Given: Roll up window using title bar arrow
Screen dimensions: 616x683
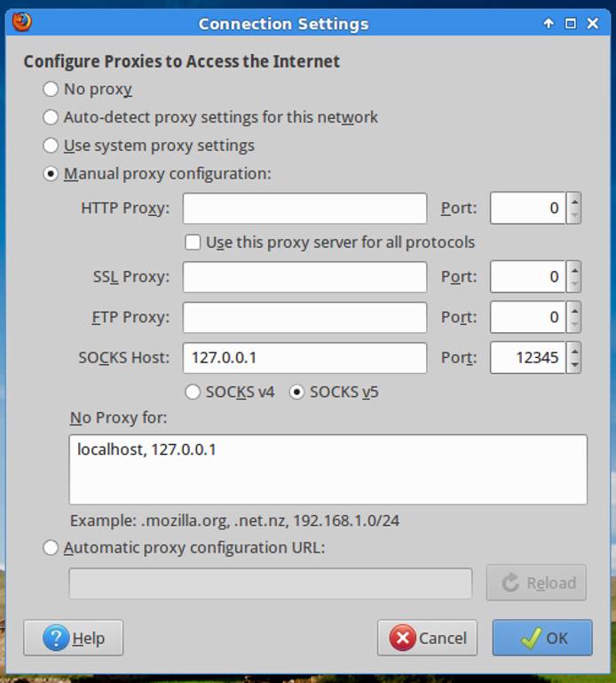Looking at the screenshot, I should coord(549,24).
